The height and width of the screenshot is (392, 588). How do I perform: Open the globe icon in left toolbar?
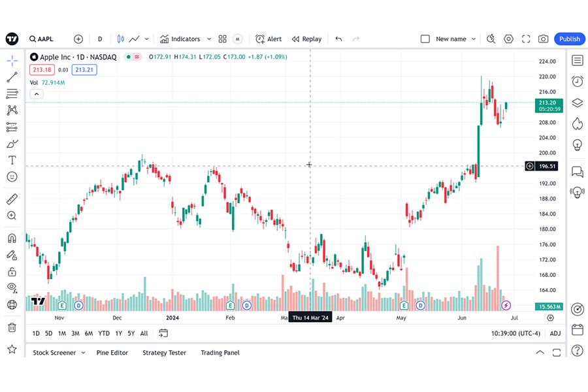click(12, 304)
